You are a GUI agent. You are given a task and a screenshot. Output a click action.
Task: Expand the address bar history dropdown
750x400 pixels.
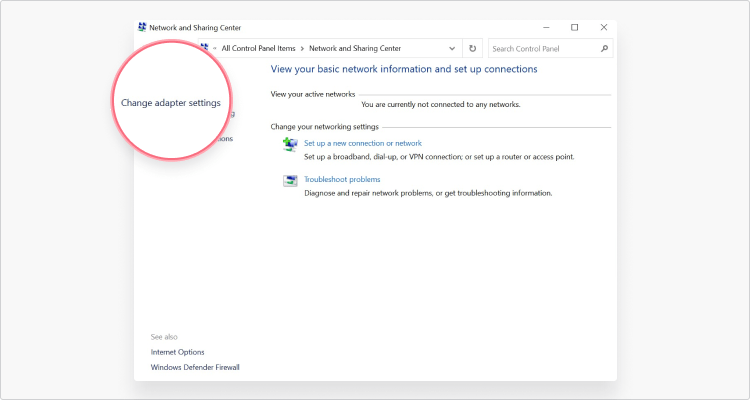[x=452, y=48]
